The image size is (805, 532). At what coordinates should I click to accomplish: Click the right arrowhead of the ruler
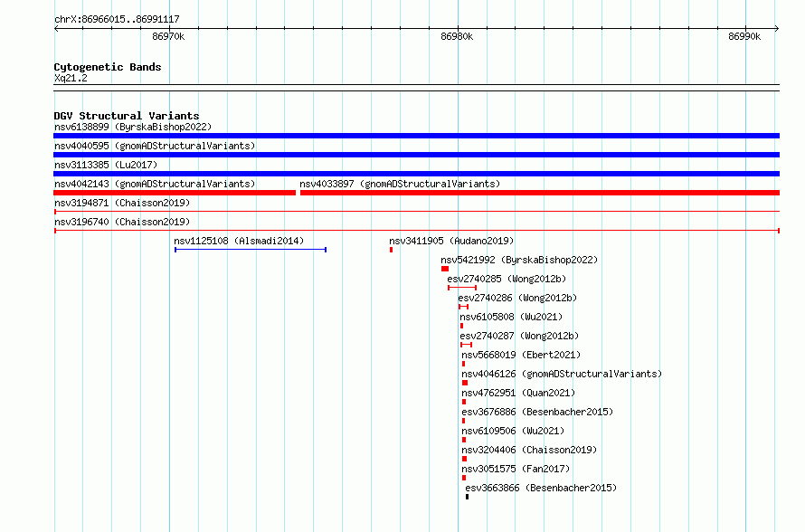[777, 29]
